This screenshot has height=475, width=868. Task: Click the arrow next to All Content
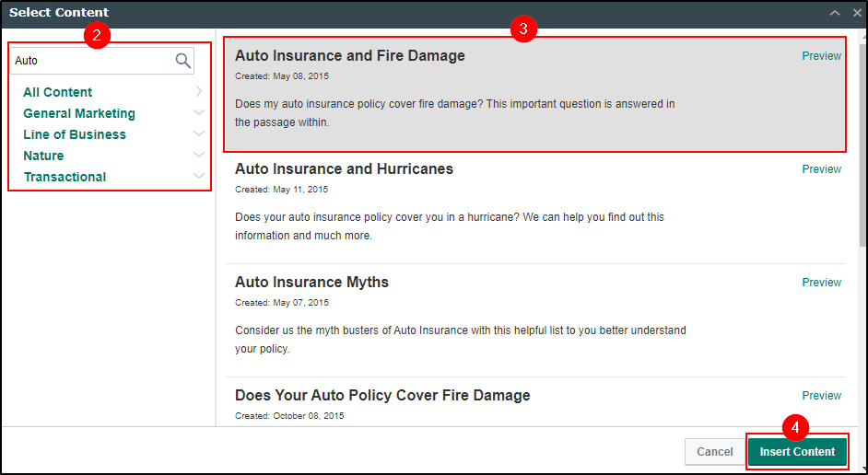(199, 91)
